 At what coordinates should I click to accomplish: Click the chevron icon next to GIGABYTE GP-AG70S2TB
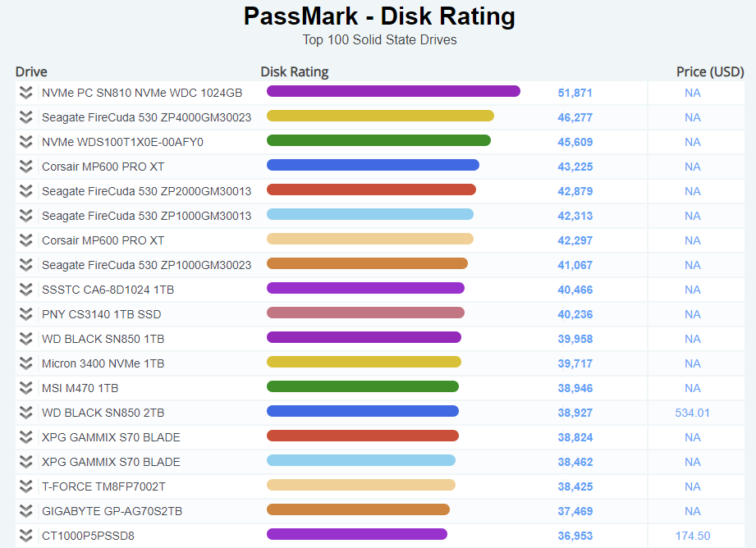tap(25, 511)
